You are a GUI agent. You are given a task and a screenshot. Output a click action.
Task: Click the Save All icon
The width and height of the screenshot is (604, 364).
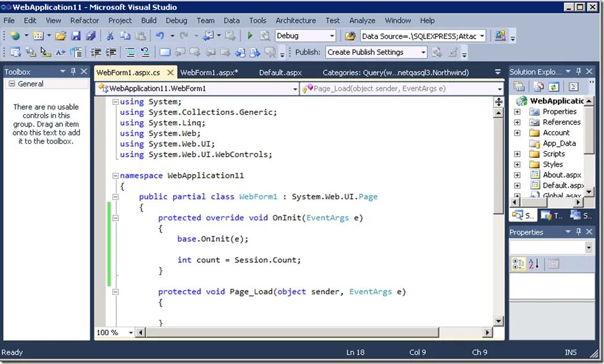(x=91, y=36)
